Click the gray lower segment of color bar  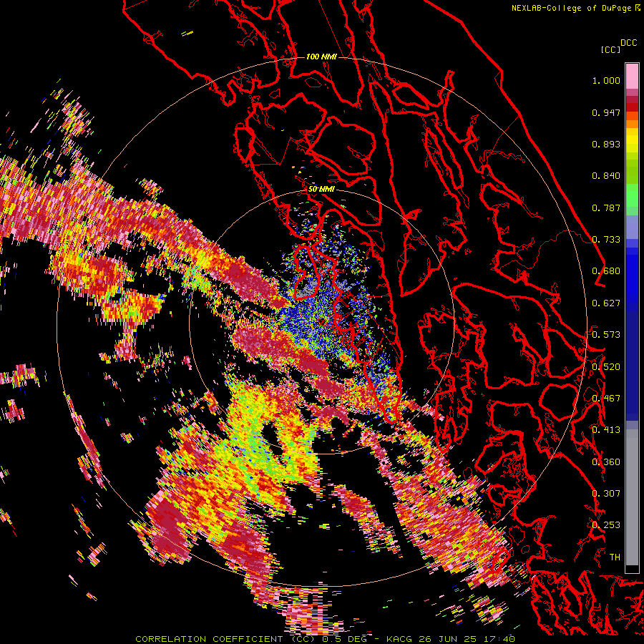tap(632, 497)
